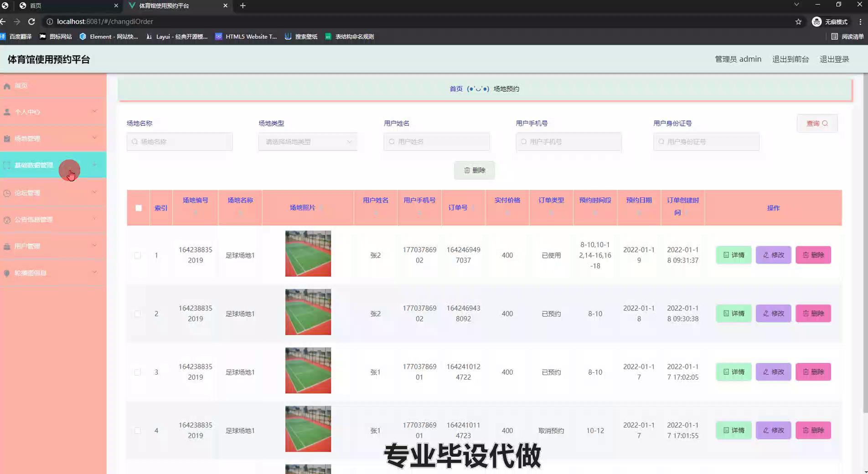Check the checkbox for row index 3
The image size is (868, 474).
click(138, 372)
